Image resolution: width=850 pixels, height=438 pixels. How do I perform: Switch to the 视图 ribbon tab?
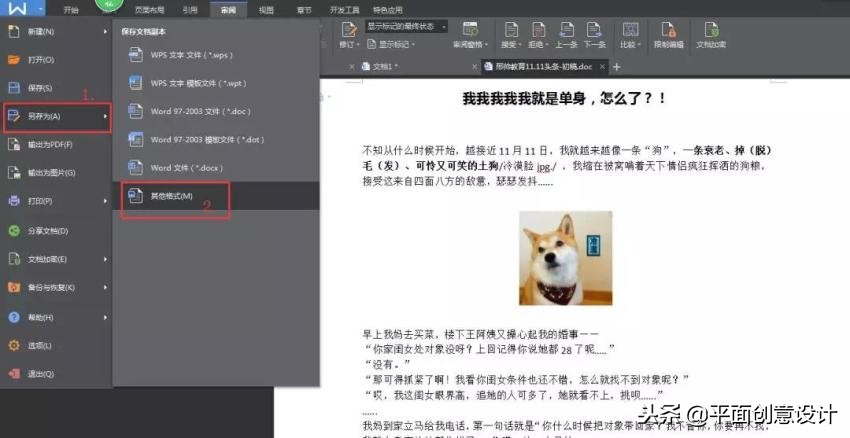click(x=266, y=10)
